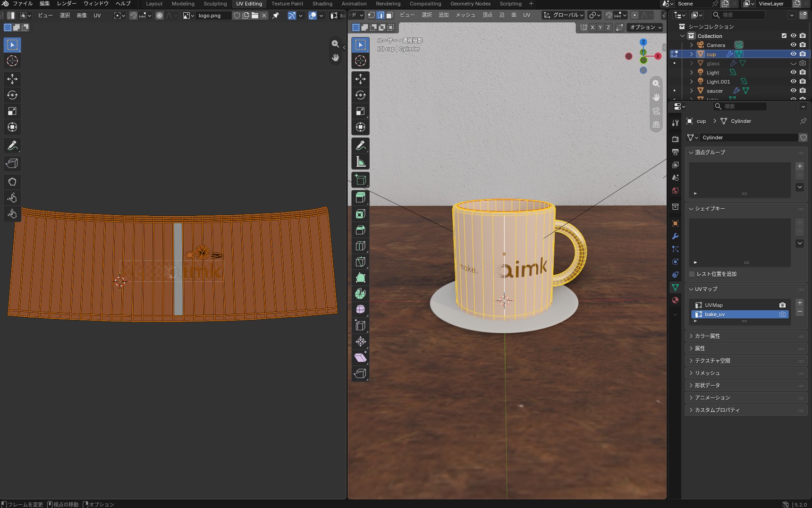Unlink the logo.png image
Image resolution: width=812 pixels, height=508 pixels.
264,16
